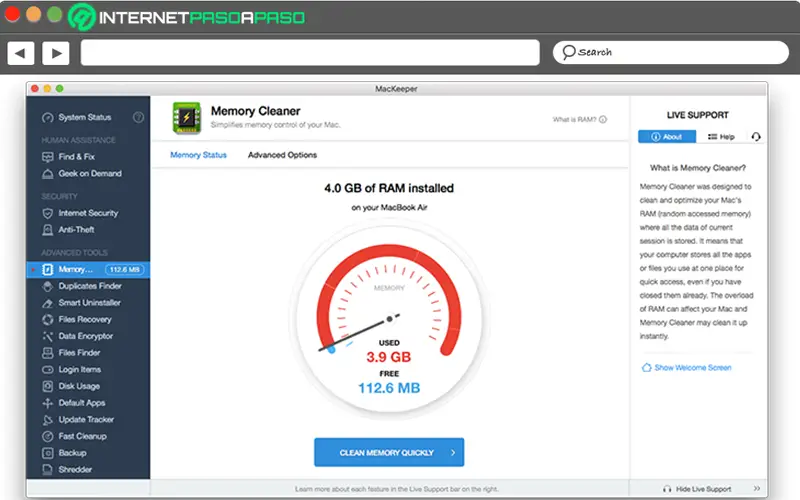800x500 pixels.
Task: Open Geek on Demand icon
Action: pyautogui.click(x=47, y=174)
